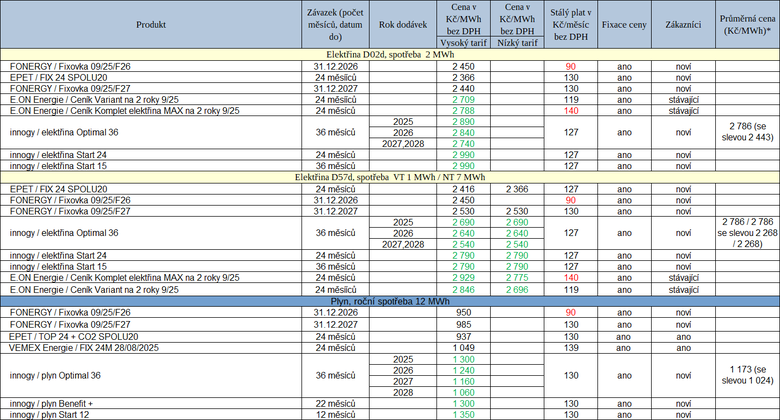The height and width of the screenshot is (420, 780).
Task: Click green high tariff '2 929'
Action: pos(464,278)
